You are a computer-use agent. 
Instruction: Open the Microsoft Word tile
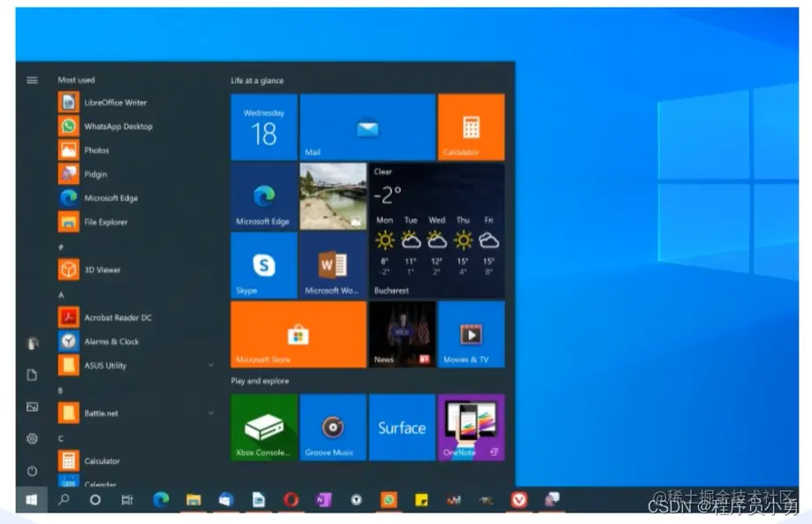(333, 266)
